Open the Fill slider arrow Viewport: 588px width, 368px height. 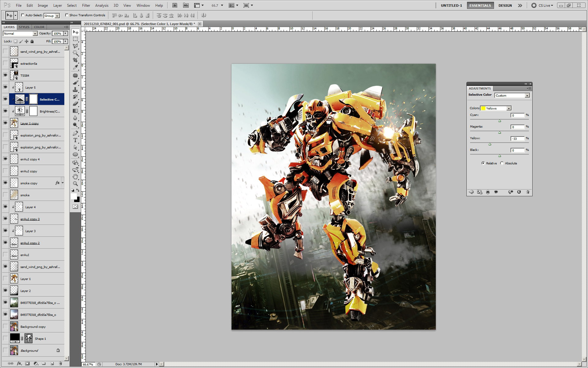coord(66,41)
